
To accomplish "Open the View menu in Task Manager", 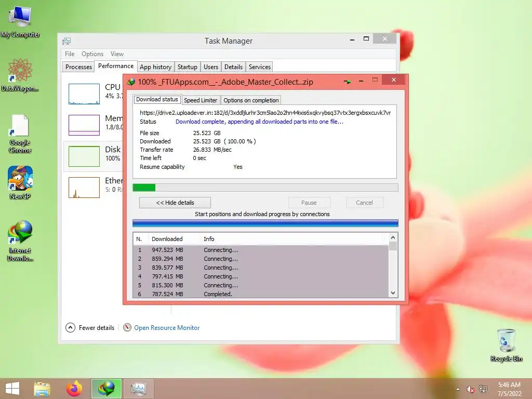I will coord(117,54).
